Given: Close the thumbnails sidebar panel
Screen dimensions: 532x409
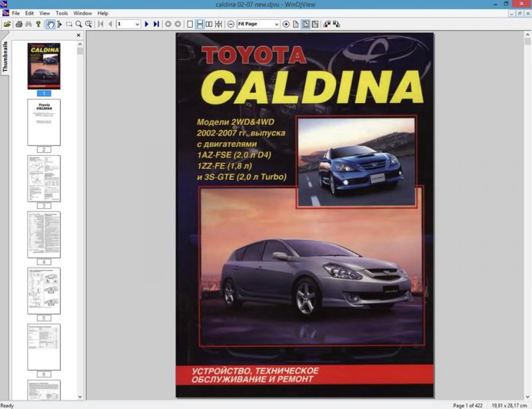Looking at the screenshot, I should click(x=78, y=35).
